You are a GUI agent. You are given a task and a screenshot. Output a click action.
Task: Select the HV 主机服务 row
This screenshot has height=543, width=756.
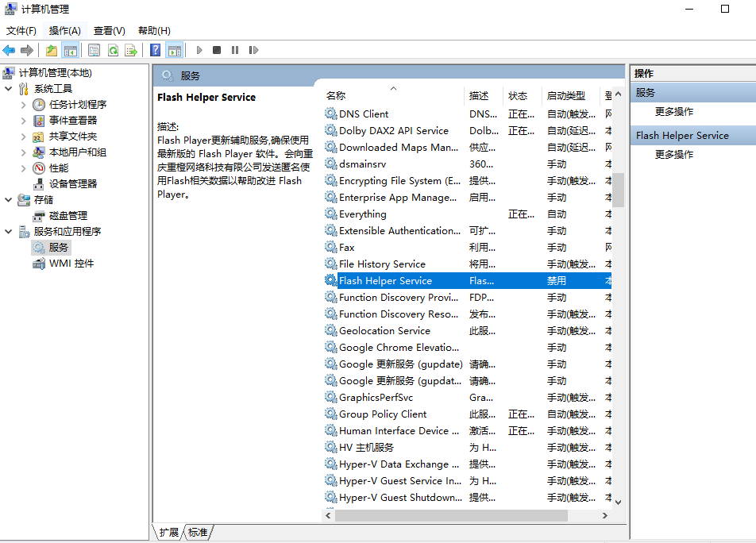[467, 448]
